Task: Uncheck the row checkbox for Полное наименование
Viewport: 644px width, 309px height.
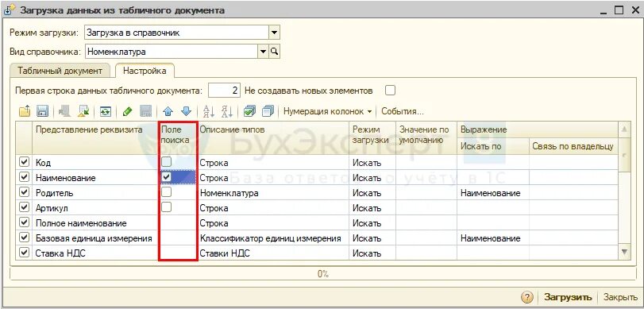Action: pos(25,223)
